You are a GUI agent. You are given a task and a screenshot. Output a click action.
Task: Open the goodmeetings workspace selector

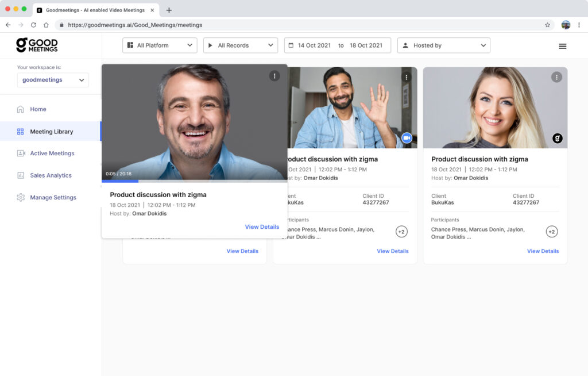click(x=53, y=80)
